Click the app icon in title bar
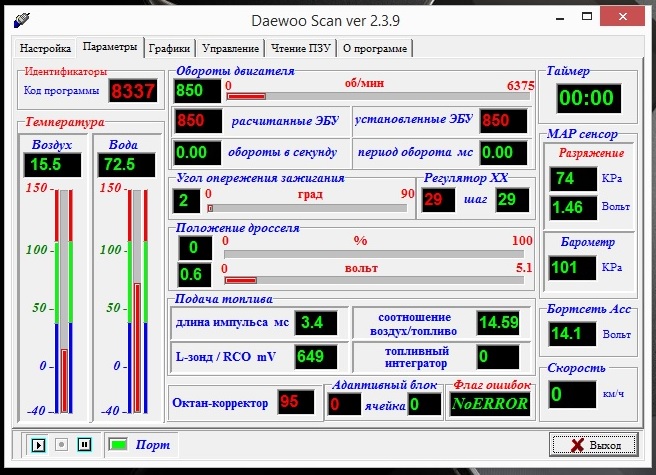The image size is (656, 475). [x=21, y=20]
